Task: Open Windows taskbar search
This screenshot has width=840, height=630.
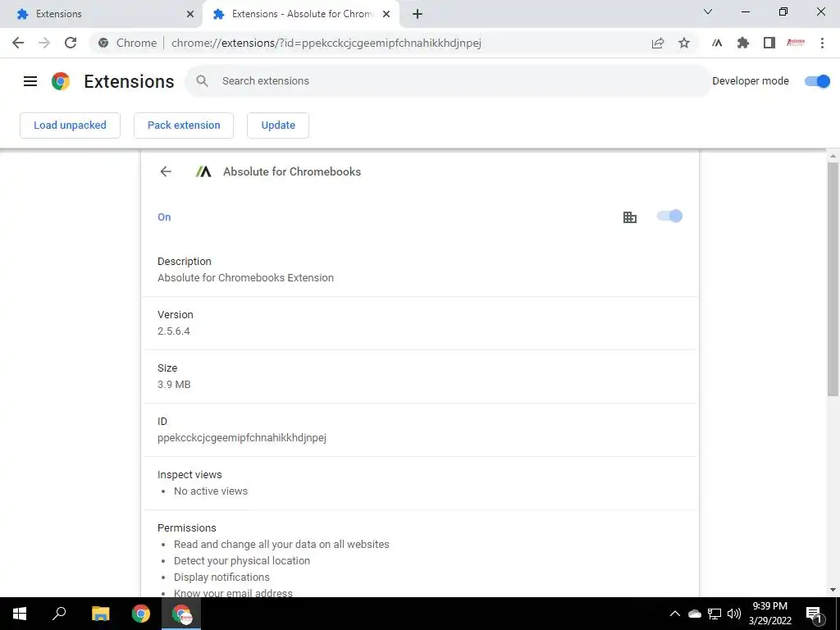Action: coord(59,614)
